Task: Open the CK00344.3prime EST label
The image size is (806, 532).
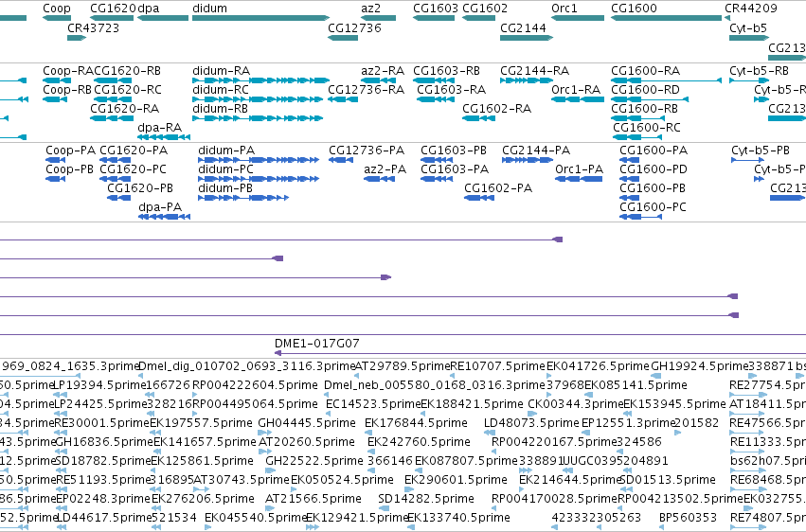Action: tap(576, 404)
